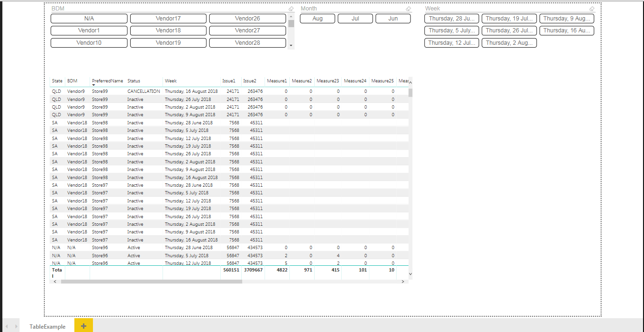Click BDM slicer scrollbar thumb
Viewport: 644px width, 332px height.
click(291, 24)
